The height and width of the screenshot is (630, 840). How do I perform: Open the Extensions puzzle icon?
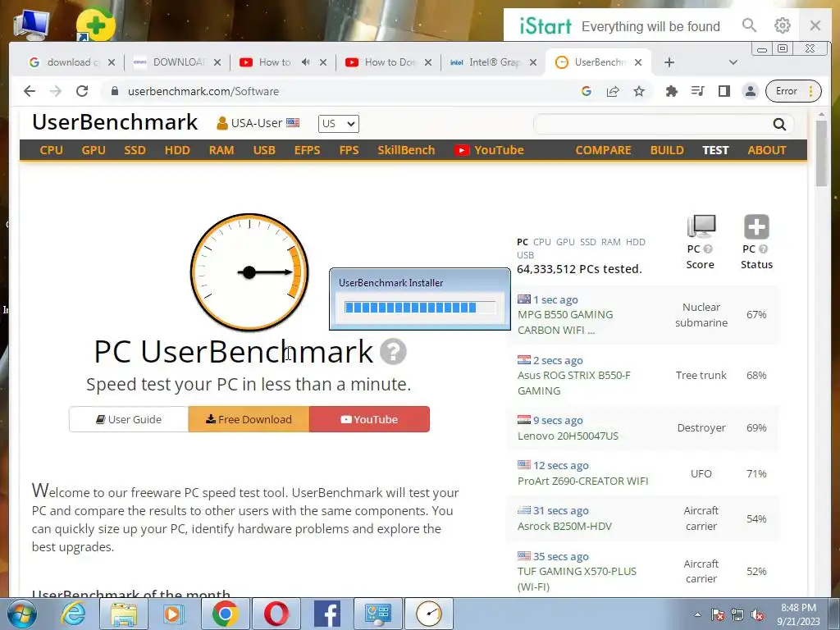[671, 91]
